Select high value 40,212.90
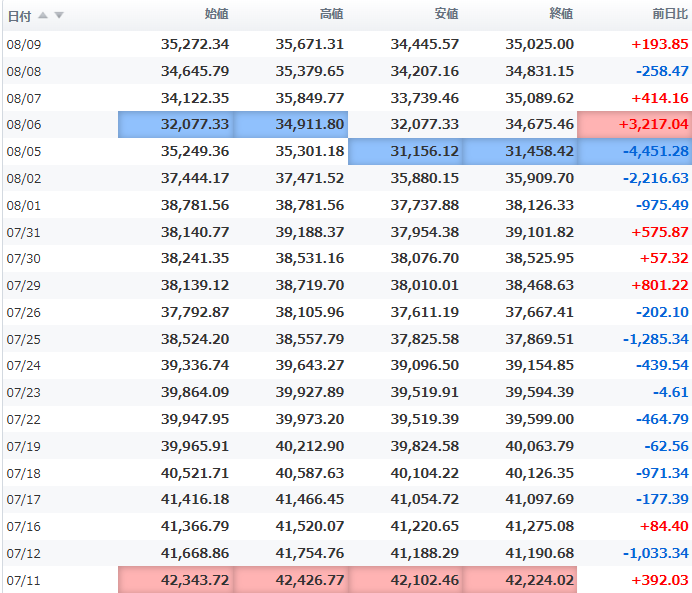 click(309, 447)
